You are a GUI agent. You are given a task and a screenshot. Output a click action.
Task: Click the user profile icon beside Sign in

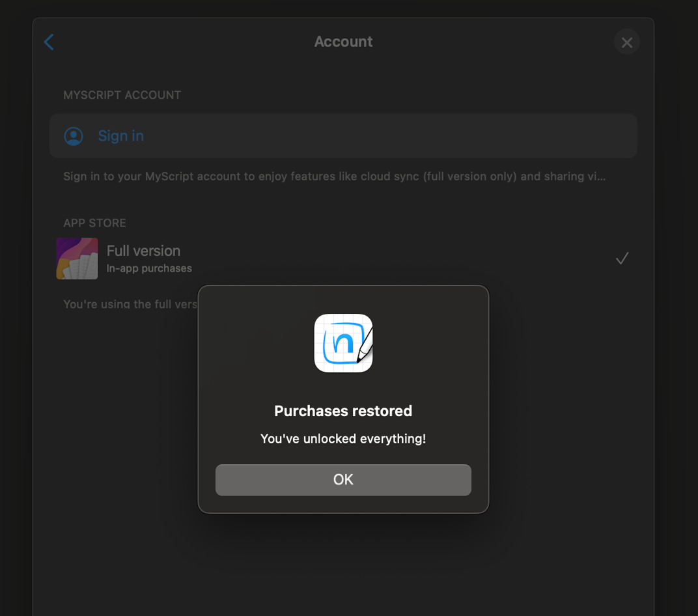tap(74, 136)
